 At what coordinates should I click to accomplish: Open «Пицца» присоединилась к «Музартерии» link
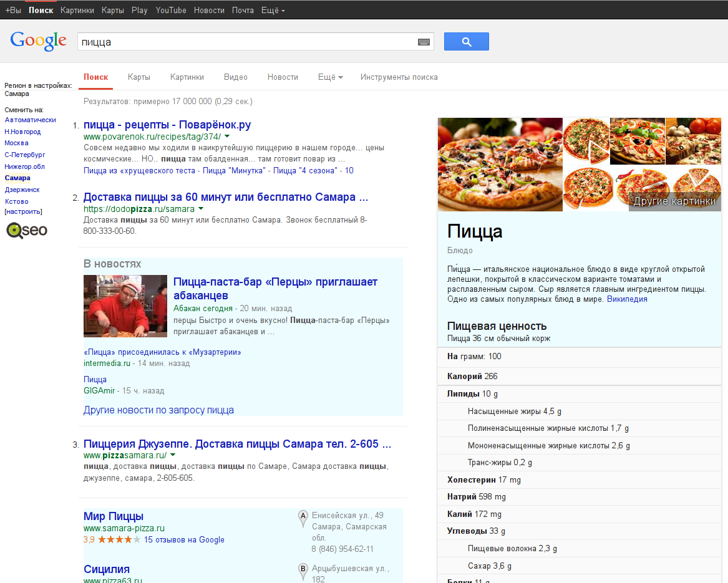click(x=162, y=352)
